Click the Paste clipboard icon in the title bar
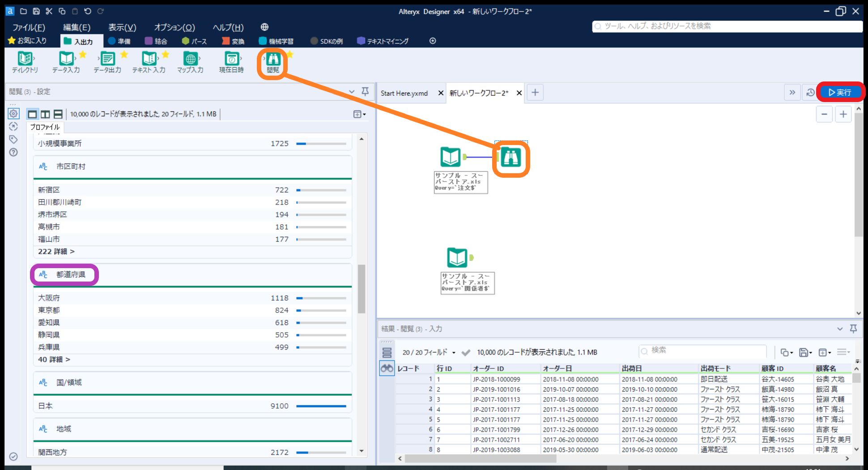 pos(75,11)
